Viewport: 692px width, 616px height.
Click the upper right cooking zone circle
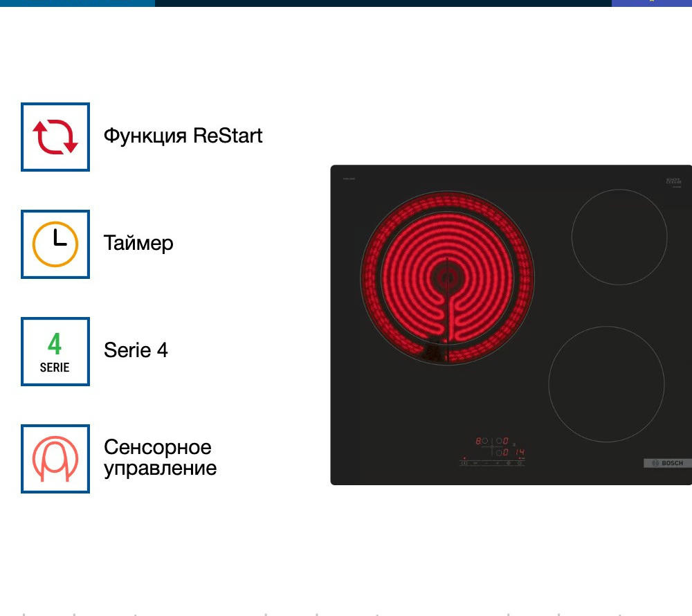(619, 237)
